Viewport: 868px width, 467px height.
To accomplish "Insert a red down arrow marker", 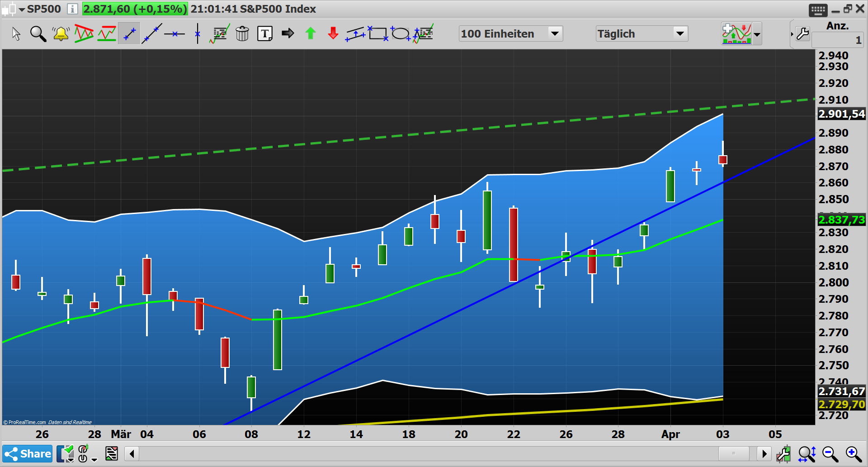I will pyautogui.click(x=333, y=33).
